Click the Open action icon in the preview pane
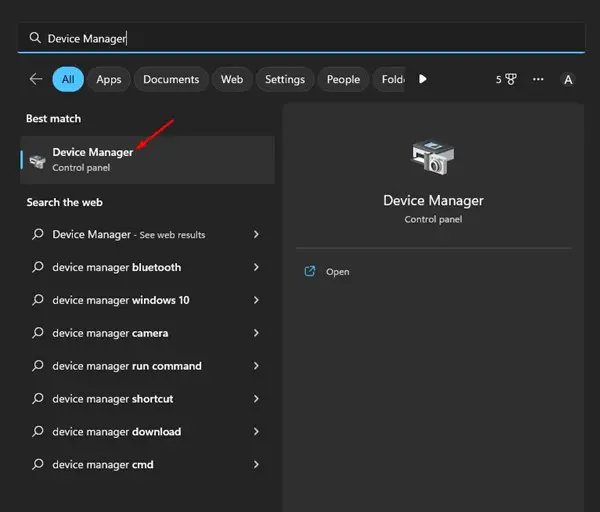The image size is (600, 512). click(310, 271)
